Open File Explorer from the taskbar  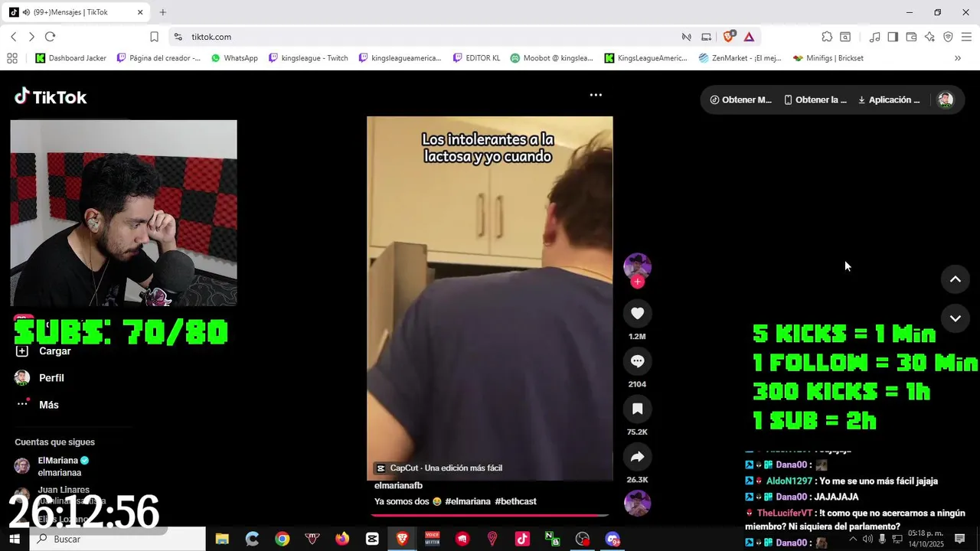pyautogui.click(x=222, y=540)
